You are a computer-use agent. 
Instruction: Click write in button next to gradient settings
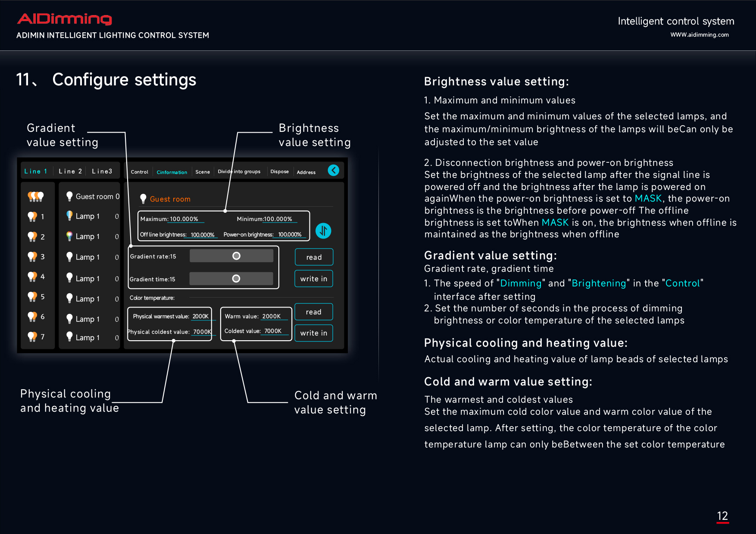(314, 279)
